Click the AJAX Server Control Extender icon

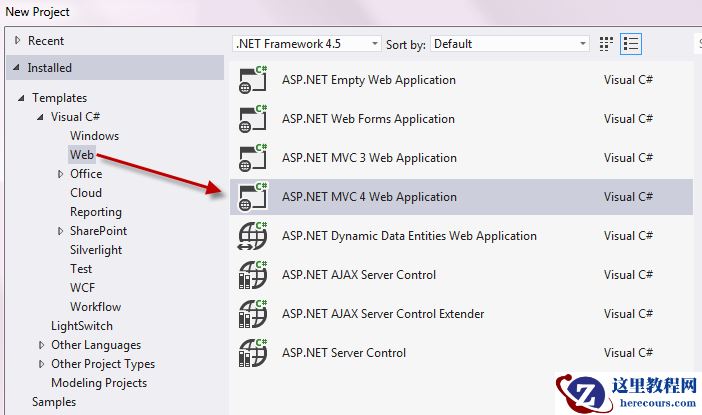click(x=253, y=314)
